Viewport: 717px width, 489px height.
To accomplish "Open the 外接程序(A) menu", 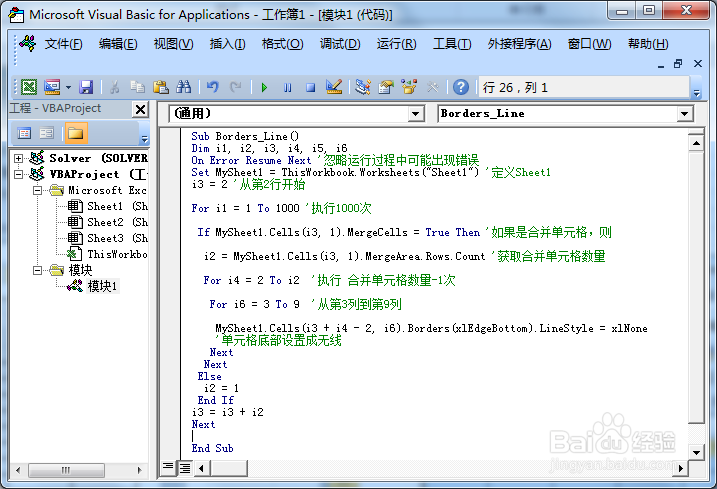I will click(x=519, y=44).
